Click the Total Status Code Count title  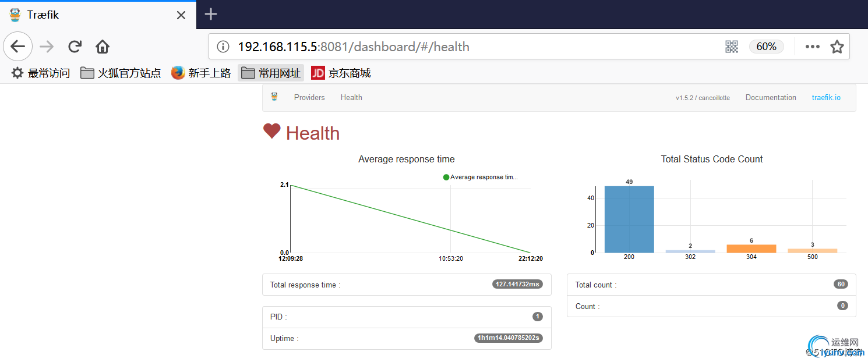712,159
